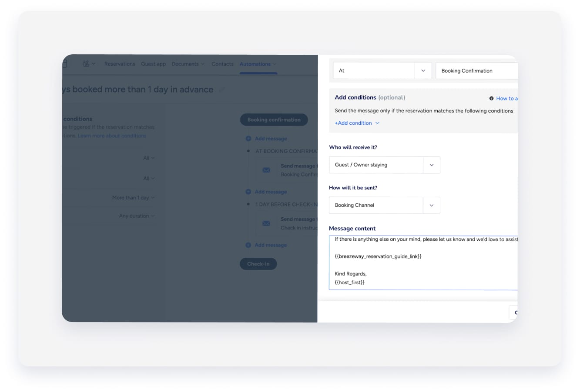Click the AT BOOKING CONFIRMATION timeline label

pyautogui.click(x=286, y=151)
